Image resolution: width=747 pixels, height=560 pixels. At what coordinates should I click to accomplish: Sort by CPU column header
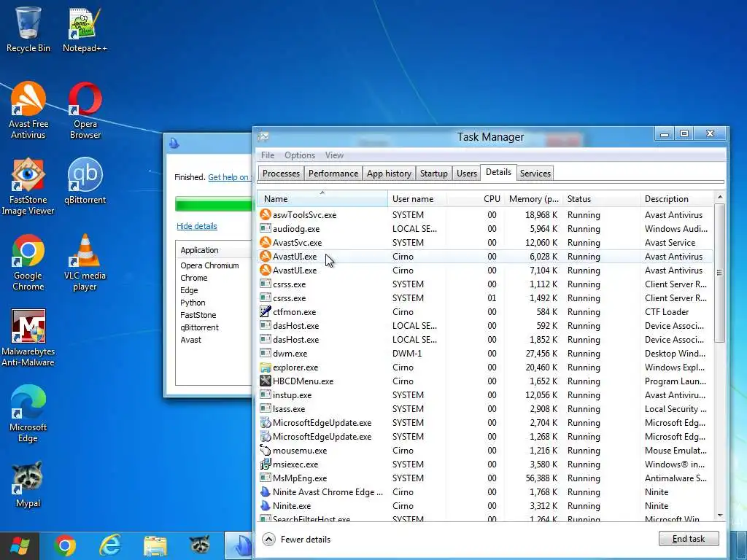pyautogui.click(x=475, y=199)
